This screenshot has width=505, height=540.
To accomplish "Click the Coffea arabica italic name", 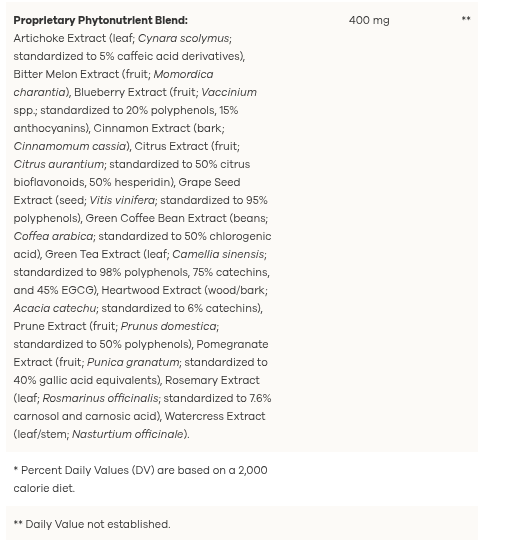I will coord(53,236).
